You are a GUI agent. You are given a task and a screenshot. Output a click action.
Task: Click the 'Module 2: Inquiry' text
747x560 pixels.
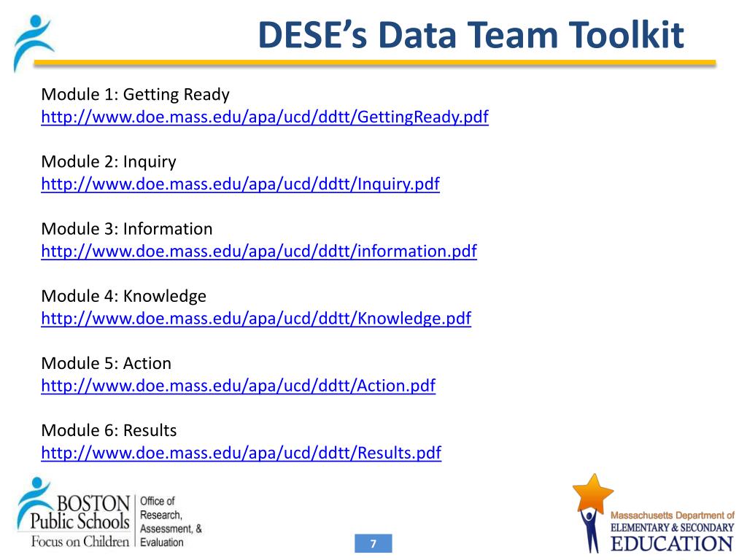click(109, 162)
